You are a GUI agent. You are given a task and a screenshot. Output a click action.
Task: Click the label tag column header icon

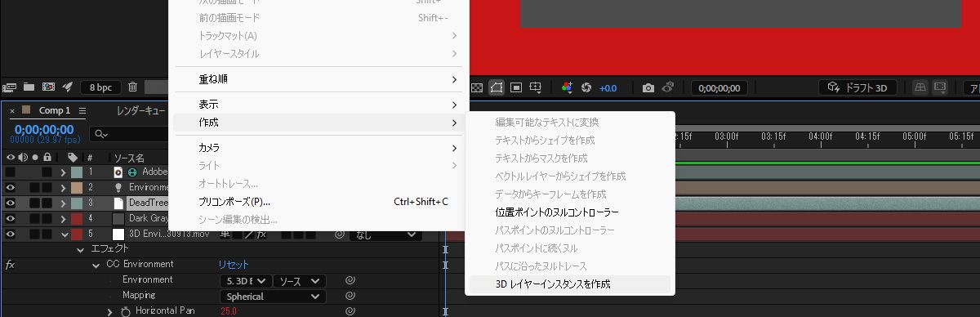(73, 157)
